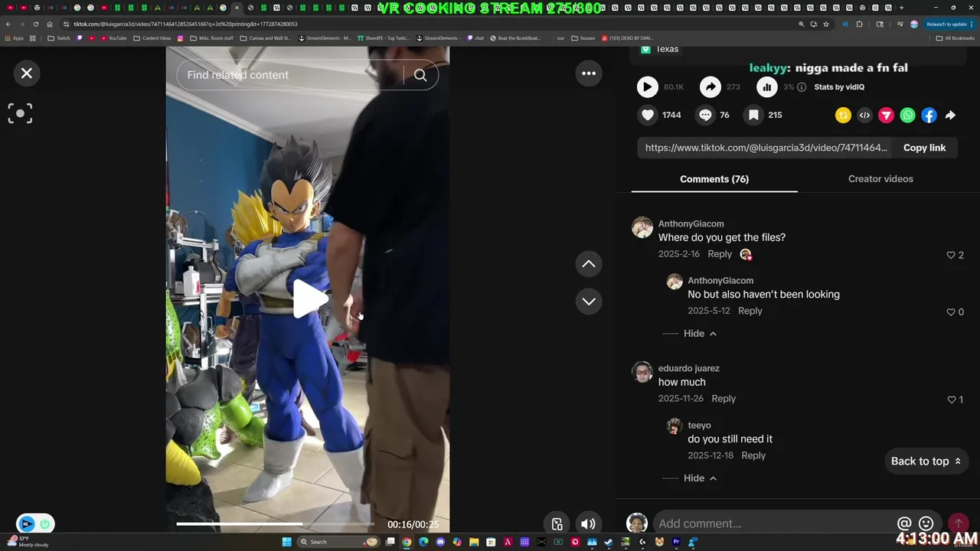
Task: Click the vidIQ share count arrow icon
Action: (710, 87)
